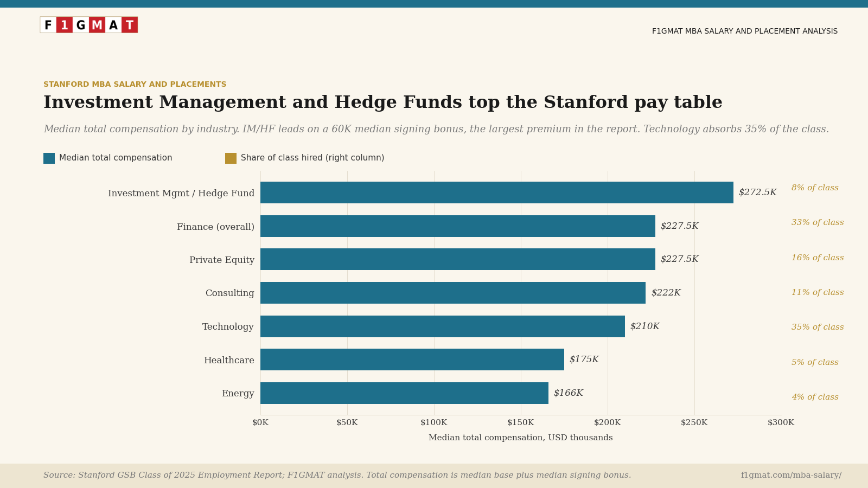868x488 pixels.
Task: Select the 'Technology' axis label
Action: pos(228,327)
